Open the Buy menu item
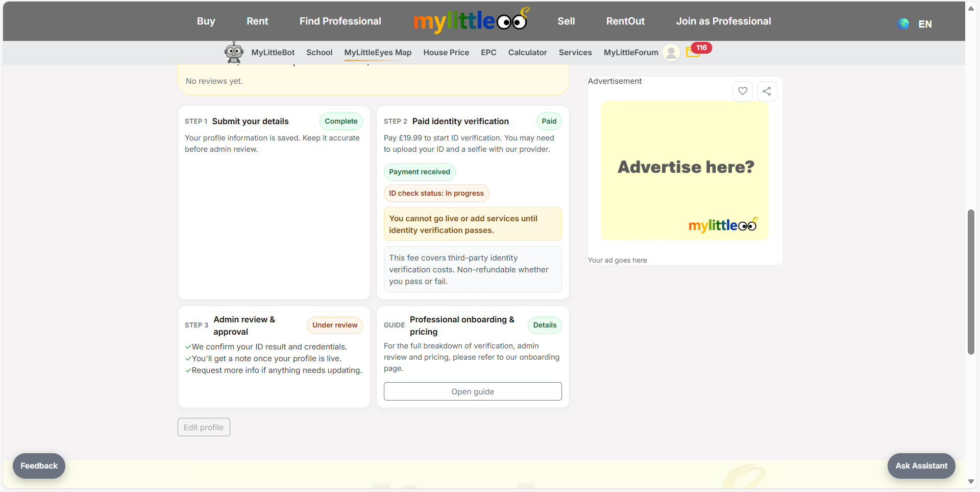Viewport: 980px width, 492px height. coord(206,21)
